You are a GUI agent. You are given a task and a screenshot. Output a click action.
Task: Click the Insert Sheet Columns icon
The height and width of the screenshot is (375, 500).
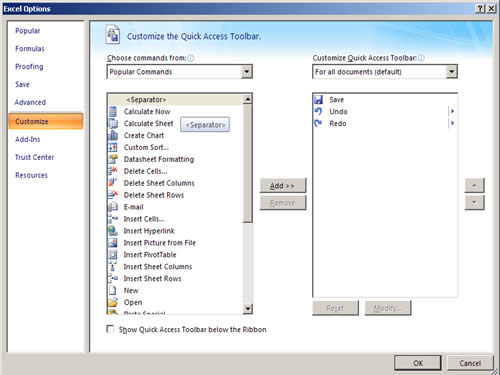(113, 267)
